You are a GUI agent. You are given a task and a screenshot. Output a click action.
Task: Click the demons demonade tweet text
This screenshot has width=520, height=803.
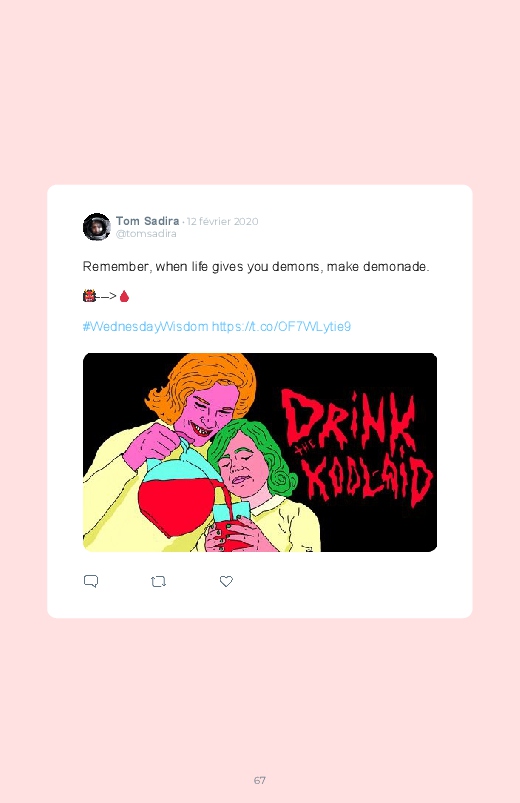click(256, 267)
